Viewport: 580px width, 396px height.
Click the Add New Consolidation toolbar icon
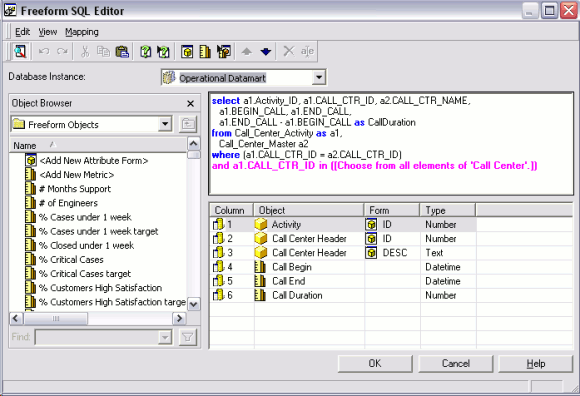point(224,51)
